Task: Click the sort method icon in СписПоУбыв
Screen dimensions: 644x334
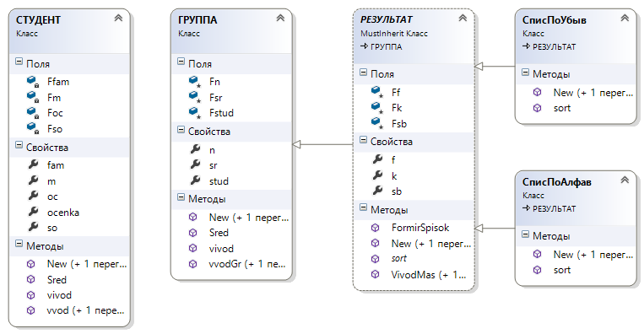Action: [537, 108]
